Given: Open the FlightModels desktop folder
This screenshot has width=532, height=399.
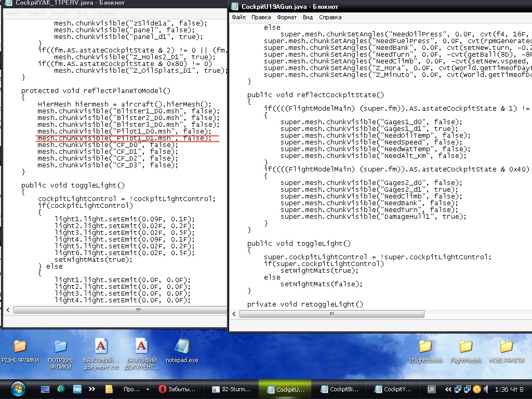Looking at the screenshot, I should (466, 351).
